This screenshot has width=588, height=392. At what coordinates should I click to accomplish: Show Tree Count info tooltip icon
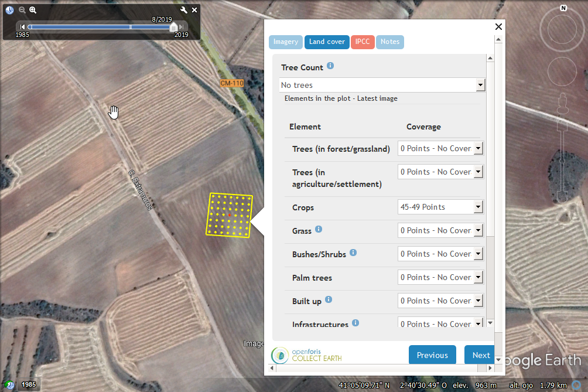[x=330, y=66]
